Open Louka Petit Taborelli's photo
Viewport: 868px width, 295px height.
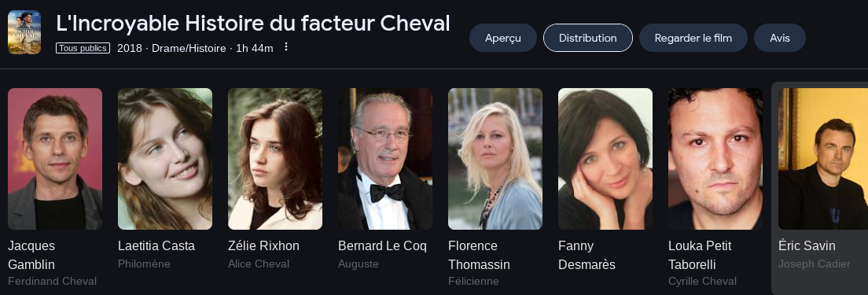pyautogui.click(x=715, y=159)
